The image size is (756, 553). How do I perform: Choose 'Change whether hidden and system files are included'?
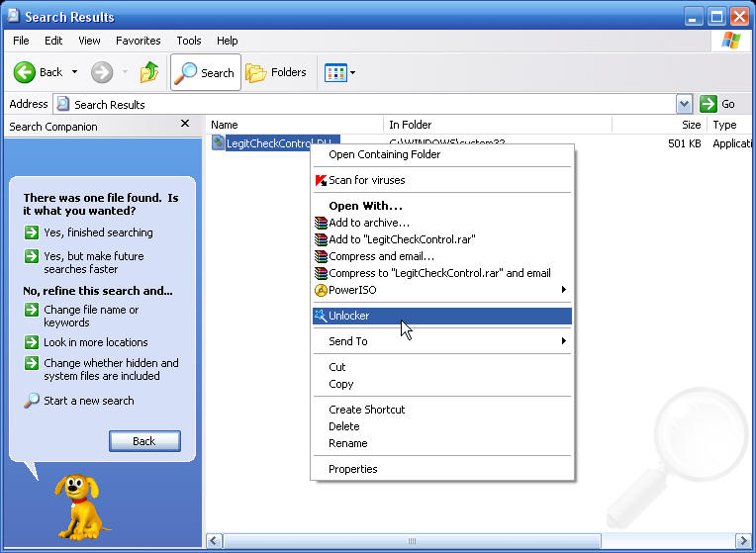111,369
